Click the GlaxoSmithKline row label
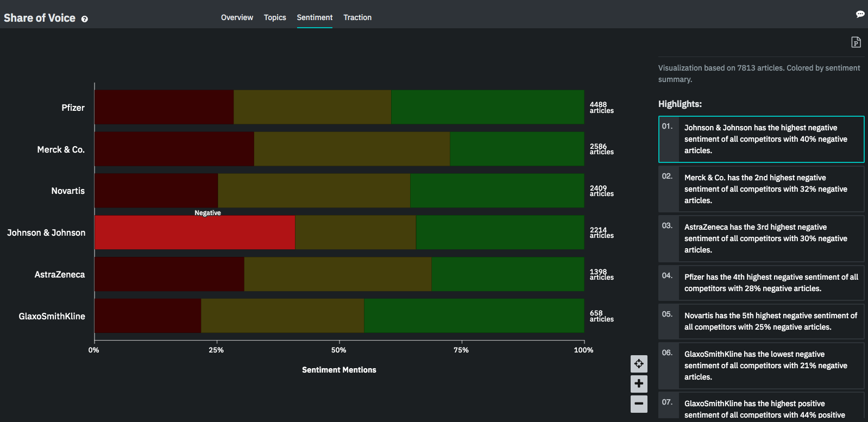 click(x=52, y=316)
